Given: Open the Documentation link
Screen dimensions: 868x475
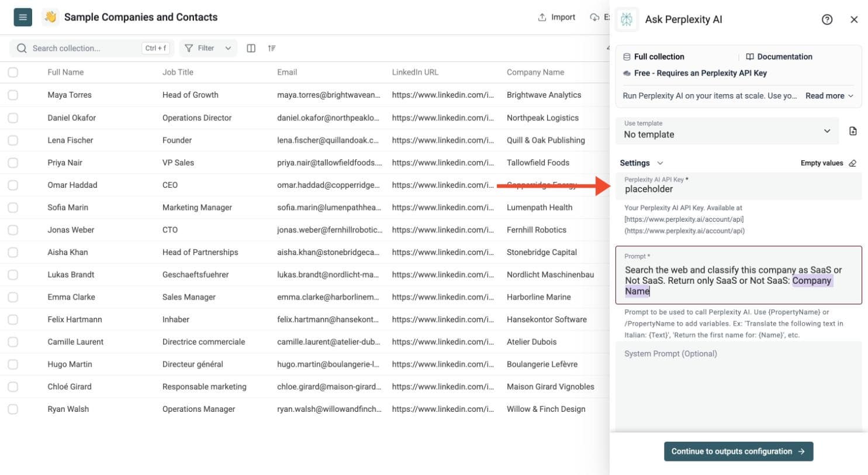Looking at the screenshot, I should click(x=779, y=57).
